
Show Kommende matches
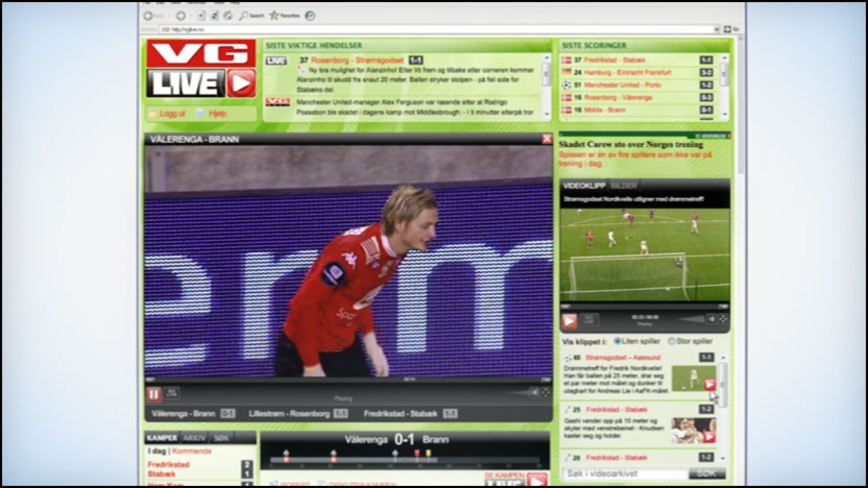(191, 451)
